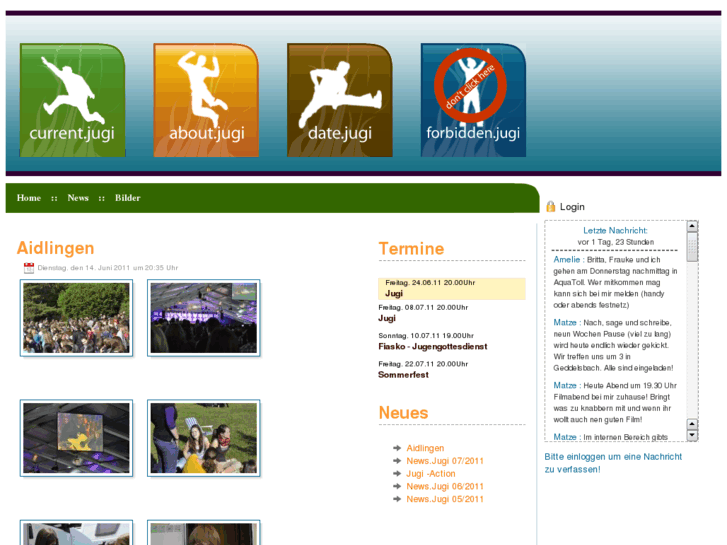Click the scrollbar thumb in message box

(x=692, y=247)
